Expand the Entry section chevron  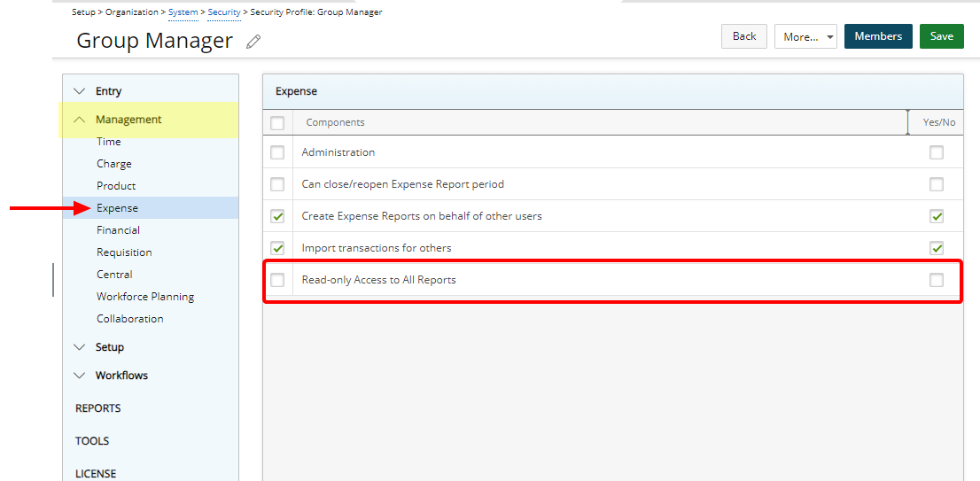(81, 91)
